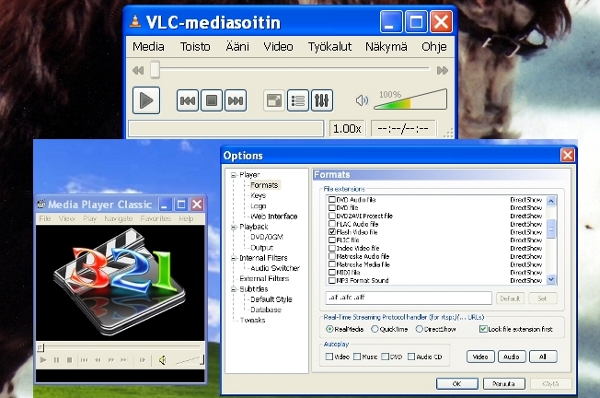
Task: Click VLC next track button
Action: pos(235,101)
